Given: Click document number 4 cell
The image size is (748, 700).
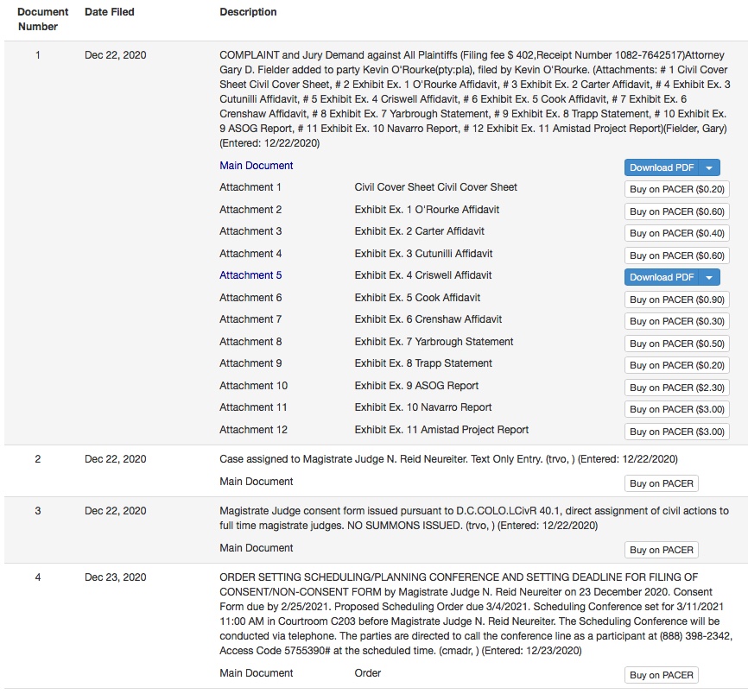Looking at the screenshot, I should (x=38, y=577).
